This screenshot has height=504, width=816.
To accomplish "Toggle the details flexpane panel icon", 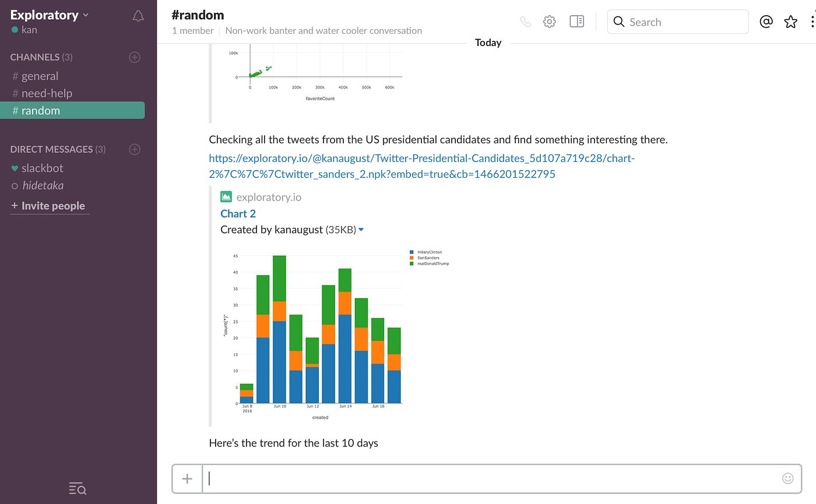I will coord(576,21).
